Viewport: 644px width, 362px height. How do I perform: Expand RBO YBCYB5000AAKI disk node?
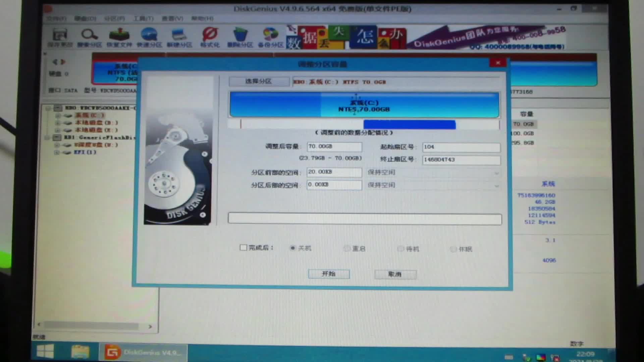[48, 108]
